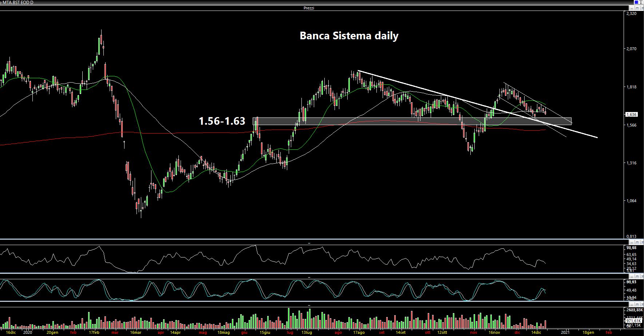The image size is (644, 336).
Task: Click the 0,813 price axis label
Action: coord(631,236)
